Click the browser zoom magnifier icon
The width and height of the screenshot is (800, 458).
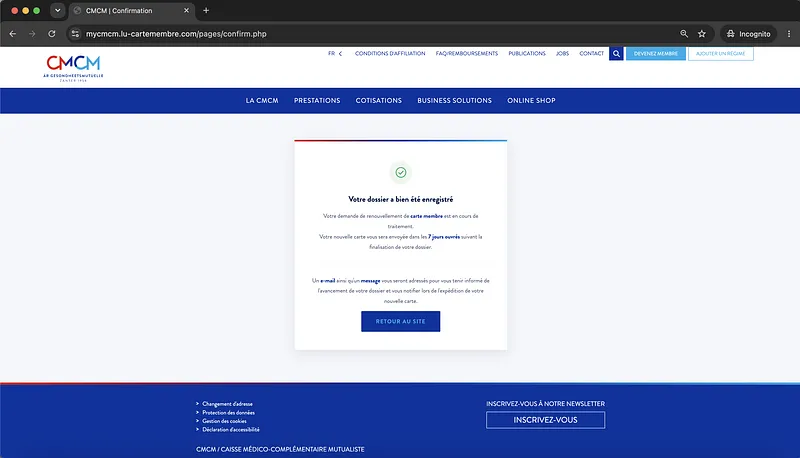[x=684, y=34]
